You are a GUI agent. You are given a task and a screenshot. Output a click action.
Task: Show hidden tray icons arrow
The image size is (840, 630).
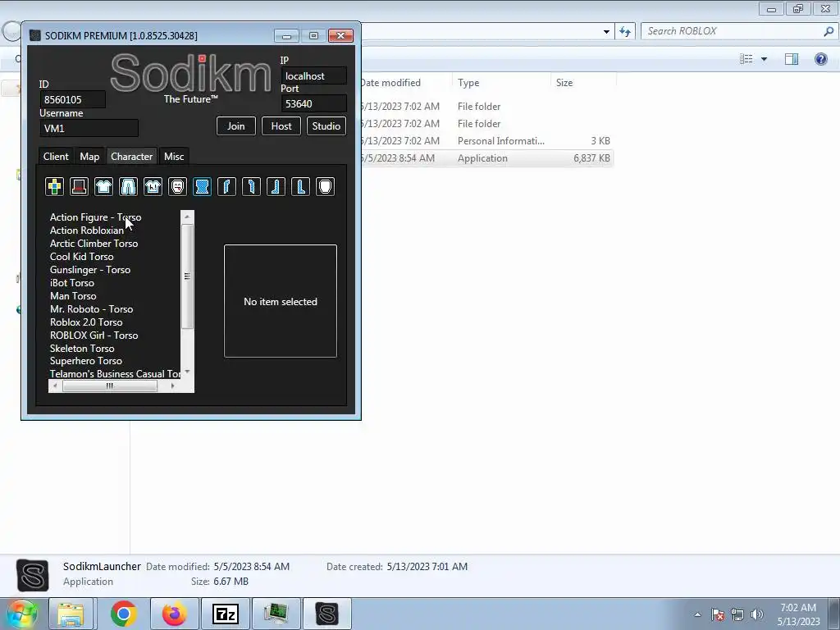(x=697, y=615)
